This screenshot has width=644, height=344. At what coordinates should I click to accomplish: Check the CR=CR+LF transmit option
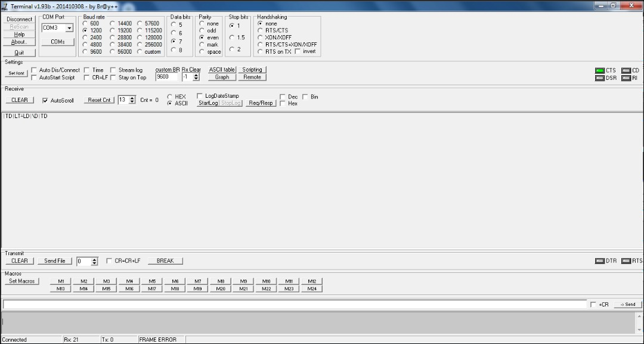pos(110,261)
